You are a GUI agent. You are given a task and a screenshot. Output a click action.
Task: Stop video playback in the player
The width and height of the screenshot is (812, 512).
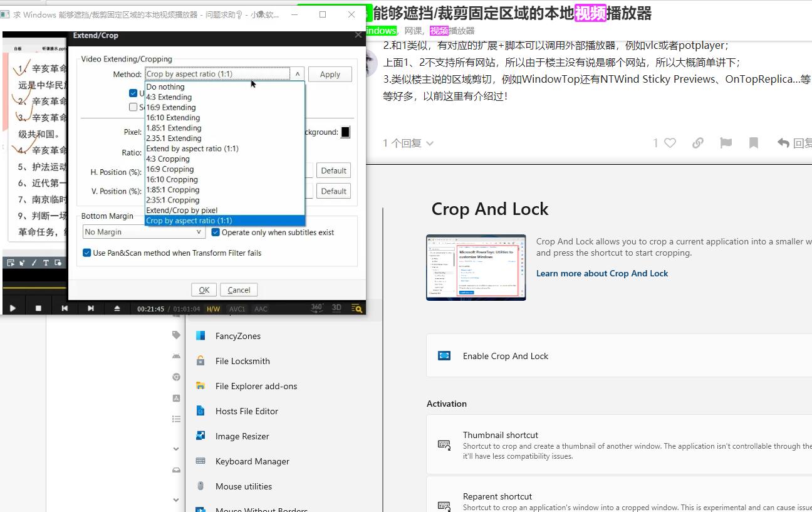tap(38, 308)
